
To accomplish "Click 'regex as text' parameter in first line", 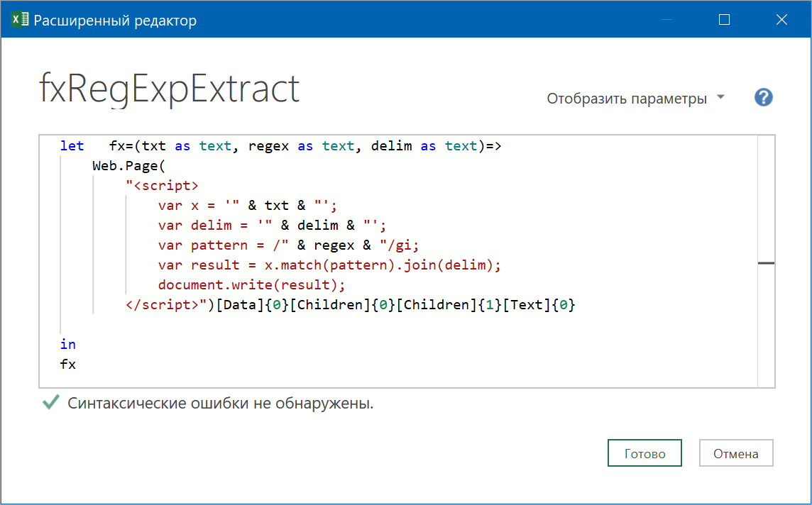I will pyautogui.click(x=301, y=146).
